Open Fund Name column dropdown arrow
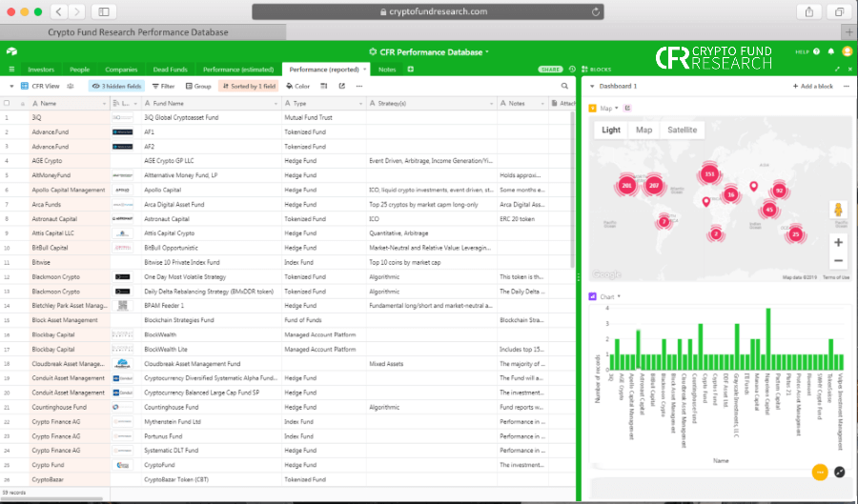858x504 pixels. tap(276, 103)
